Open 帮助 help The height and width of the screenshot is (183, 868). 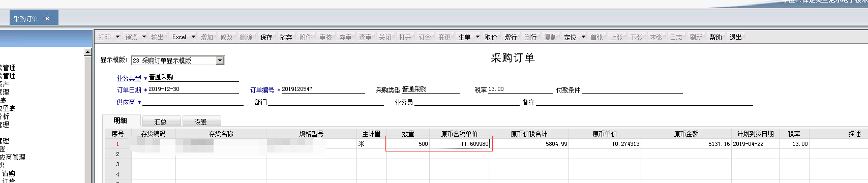pyautogui.click(x=716, y=37)
